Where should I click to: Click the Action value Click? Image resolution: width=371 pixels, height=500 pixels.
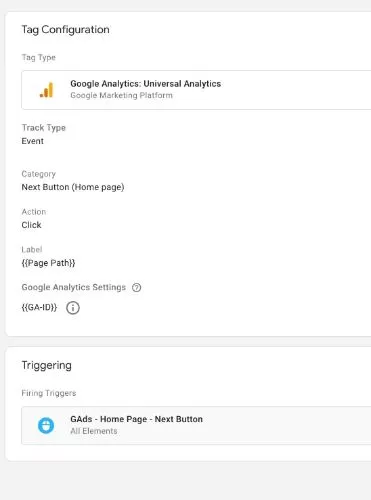pos(31,225)
